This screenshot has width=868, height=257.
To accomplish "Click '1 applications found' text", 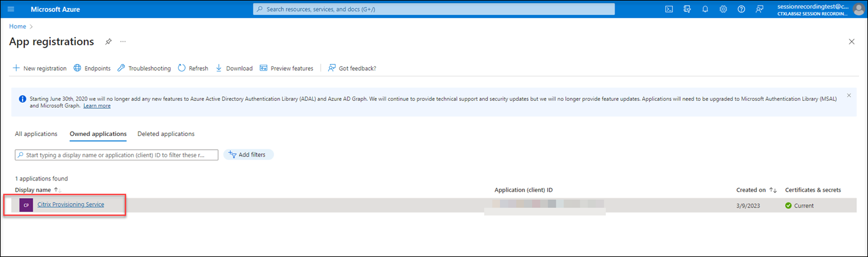I will click(x=41, y=179).
